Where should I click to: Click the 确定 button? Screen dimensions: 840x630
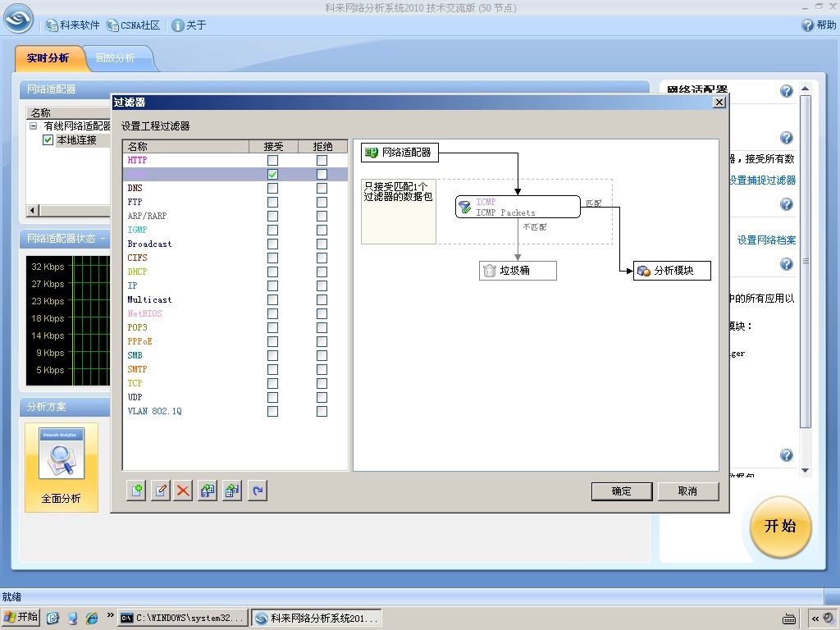[x=622, y=491]
